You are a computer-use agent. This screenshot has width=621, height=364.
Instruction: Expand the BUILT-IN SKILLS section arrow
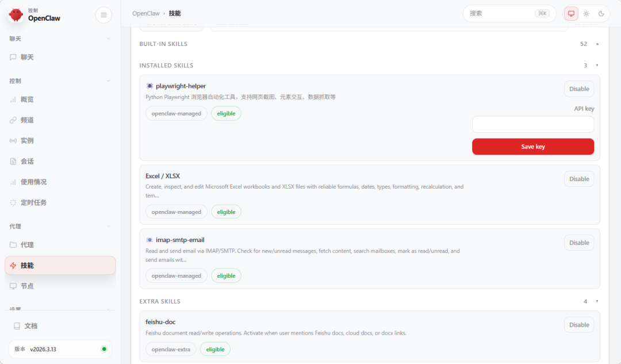pos(597,44)
